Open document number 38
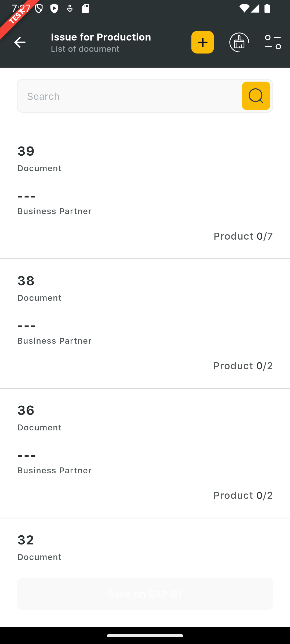 pos(26,281)
